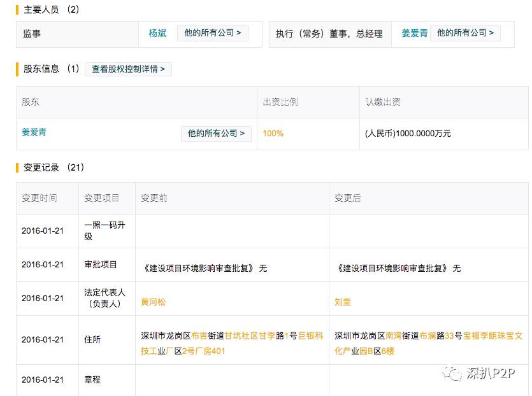Select the 审批项目 change item
The image size is (532, 396).
[x=101, y=264]
